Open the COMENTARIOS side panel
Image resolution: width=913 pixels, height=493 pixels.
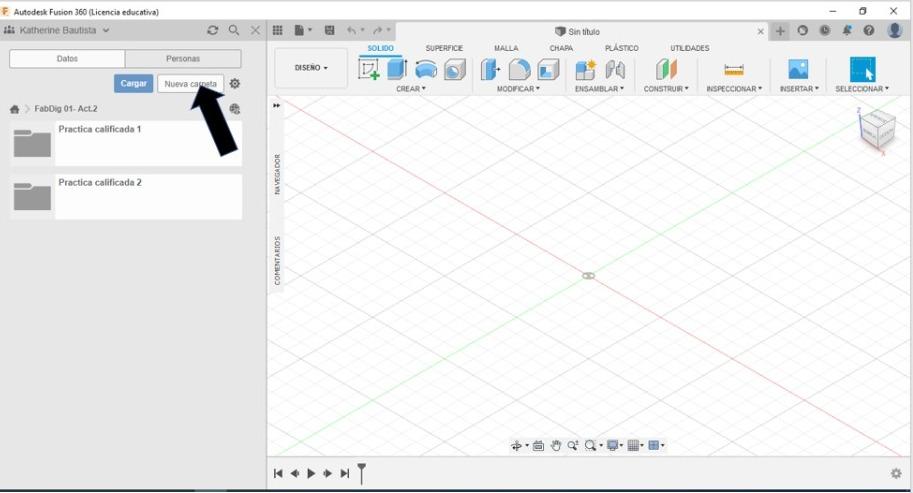(x=277, y=260)
